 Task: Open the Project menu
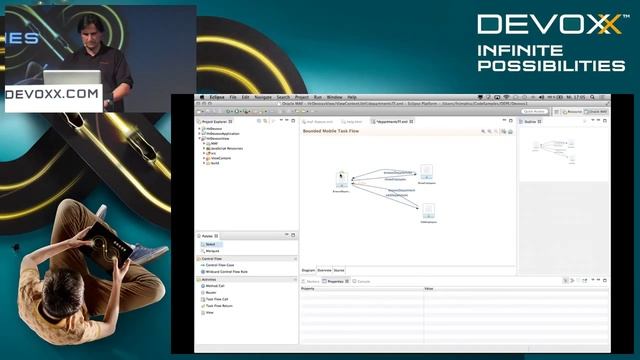302,98
